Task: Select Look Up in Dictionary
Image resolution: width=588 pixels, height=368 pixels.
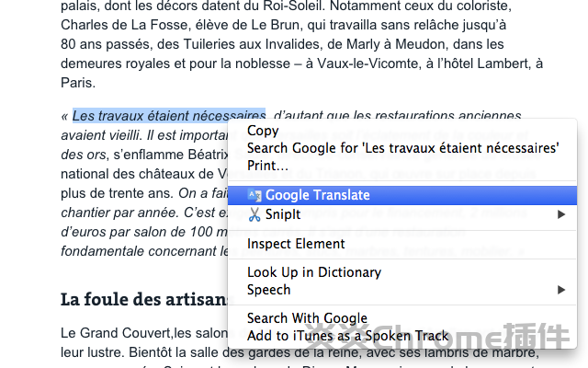Action: click(313, 272)
